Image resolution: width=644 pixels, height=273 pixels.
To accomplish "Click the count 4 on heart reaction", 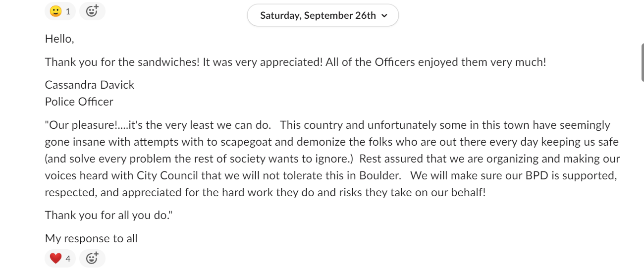I will tap(68, 258).
